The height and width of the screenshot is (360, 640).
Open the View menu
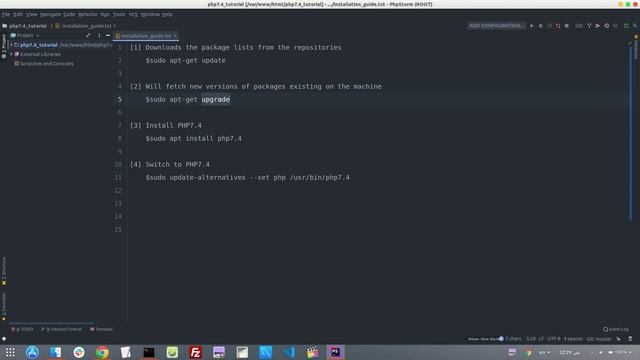tap(31, 14)
